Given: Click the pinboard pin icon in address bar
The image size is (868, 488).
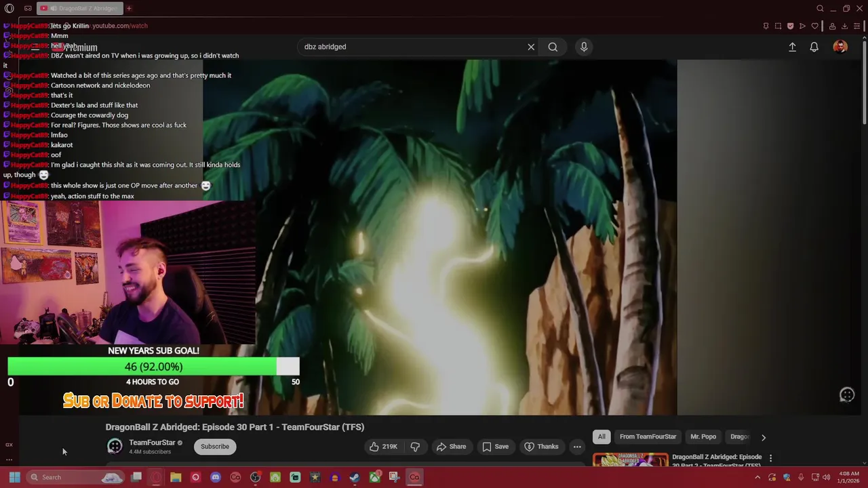Looking at the screenshot, I should [x=766, y=26].
